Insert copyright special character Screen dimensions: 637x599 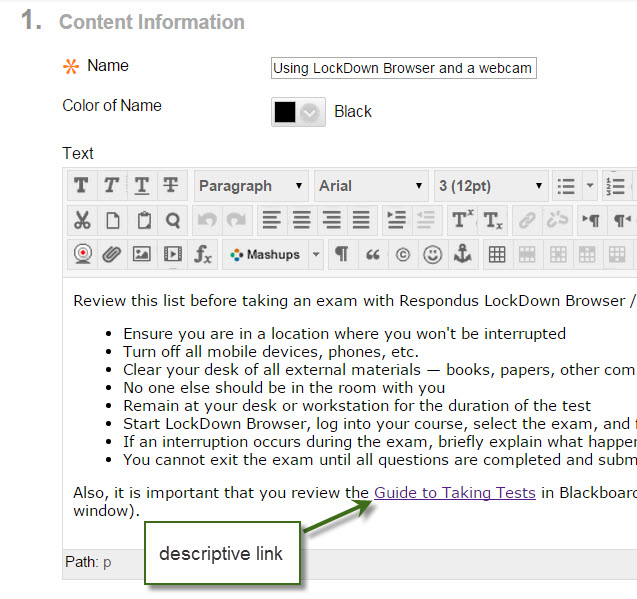tap(403, 255)
